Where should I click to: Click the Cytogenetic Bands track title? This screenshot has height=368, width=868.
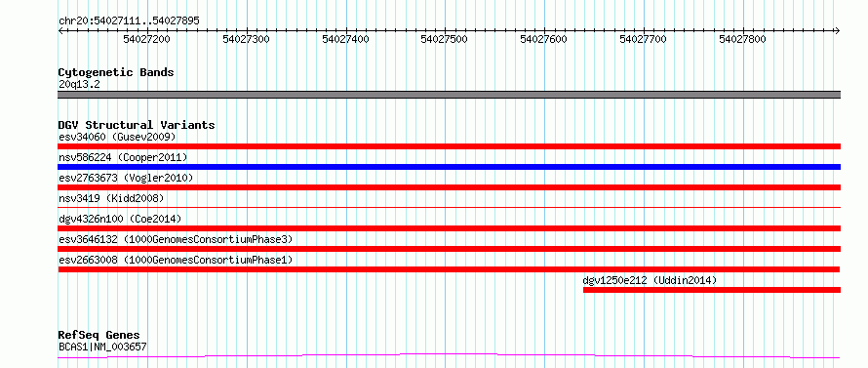(116, 72)
